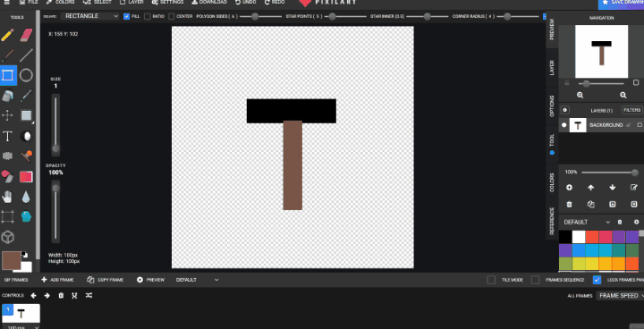Enable Frames Sequence checkbox

point(535,280)
